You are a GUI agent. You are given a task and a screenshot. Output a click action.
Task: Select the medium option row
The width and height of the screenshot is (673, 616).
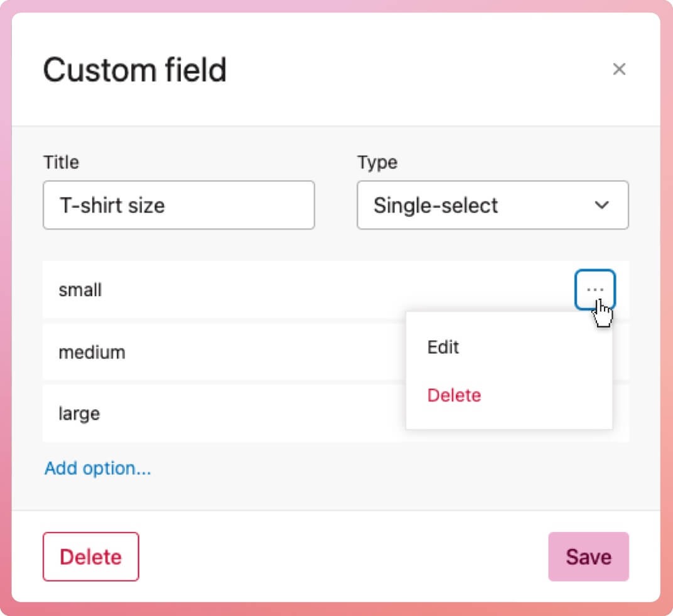pos(220,352)
